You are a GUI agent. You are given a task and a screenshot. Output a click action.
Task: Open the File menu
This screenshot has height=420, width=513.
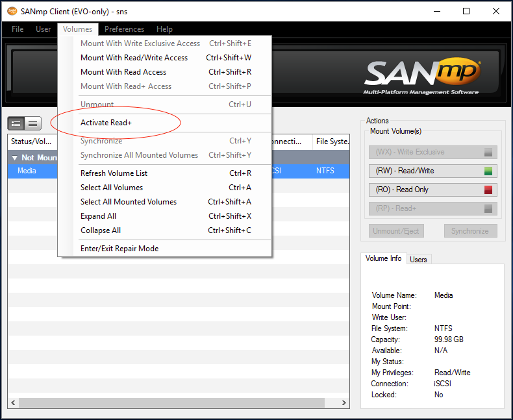(x=18, y=29)
